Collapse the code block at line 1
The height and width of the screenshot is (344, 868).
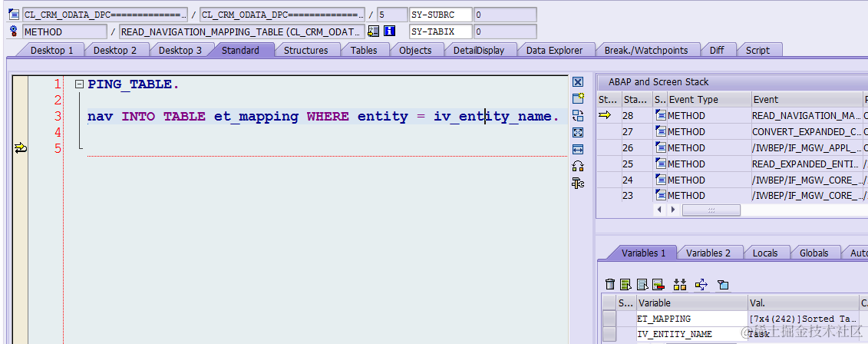click(80, 84)
